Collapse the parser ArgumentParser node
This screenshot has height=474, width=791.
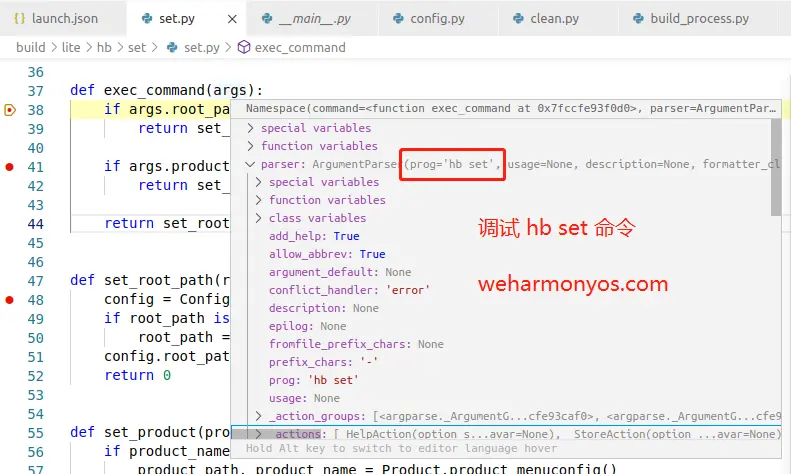pos(250,164)
